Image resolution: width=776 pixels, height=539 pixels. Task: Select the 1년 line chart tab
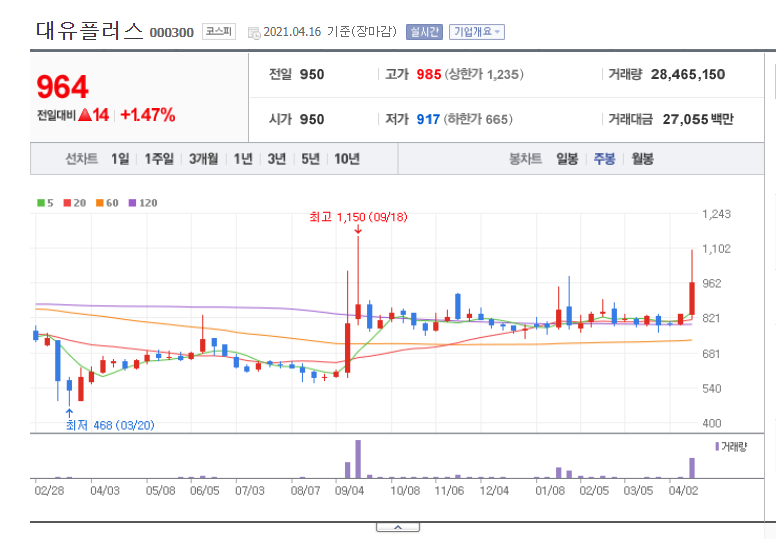(x=243, y=159)
